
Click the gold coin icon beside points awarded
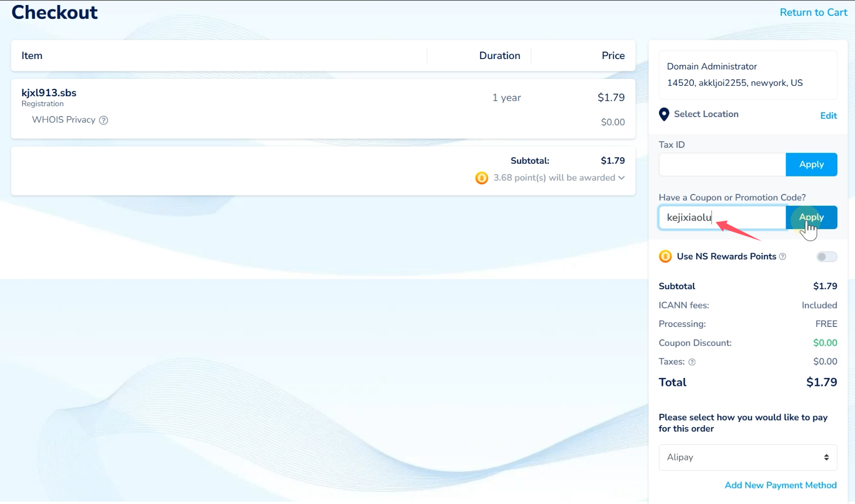pyautogui.click(x=481, y=178)
